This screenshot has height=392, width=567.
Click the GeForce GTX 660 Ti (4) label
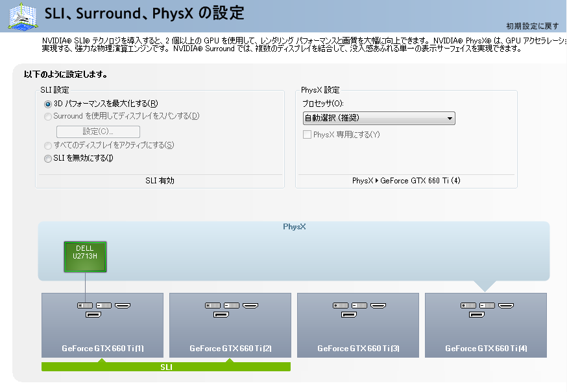point(486,349)
